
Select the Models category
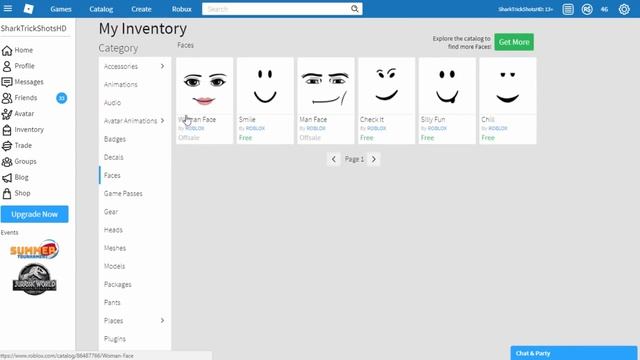coord(114,266)
